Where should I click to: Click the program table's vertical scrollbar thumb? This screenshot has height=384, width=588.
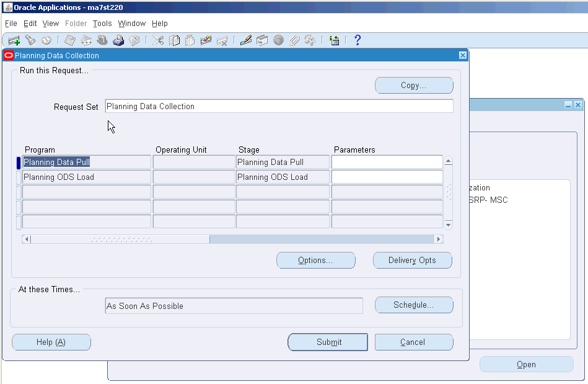pyautogui.click(x=448, y=192)
